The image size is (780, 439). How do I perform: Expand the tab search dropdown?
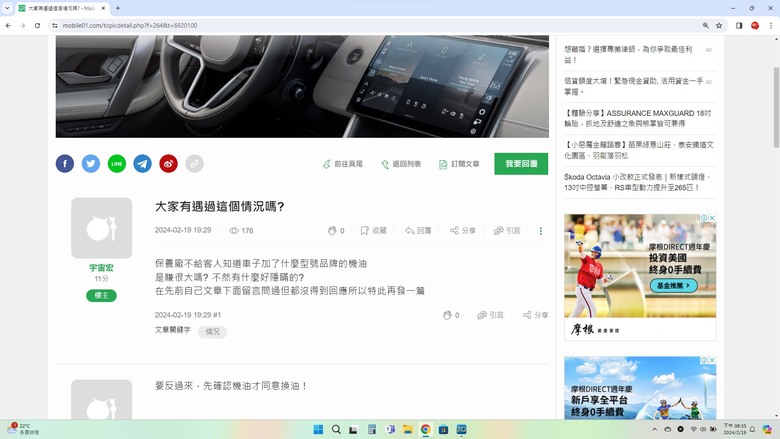click(7, 8)
